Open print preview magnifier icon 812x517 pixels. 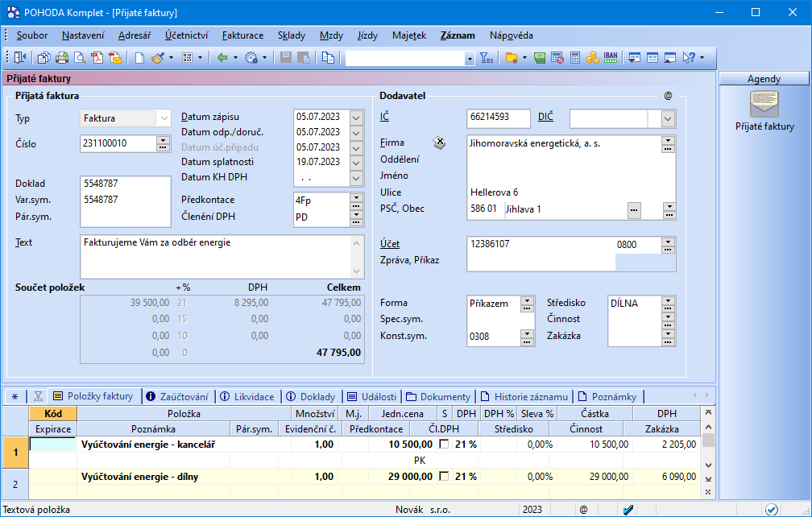80,57
